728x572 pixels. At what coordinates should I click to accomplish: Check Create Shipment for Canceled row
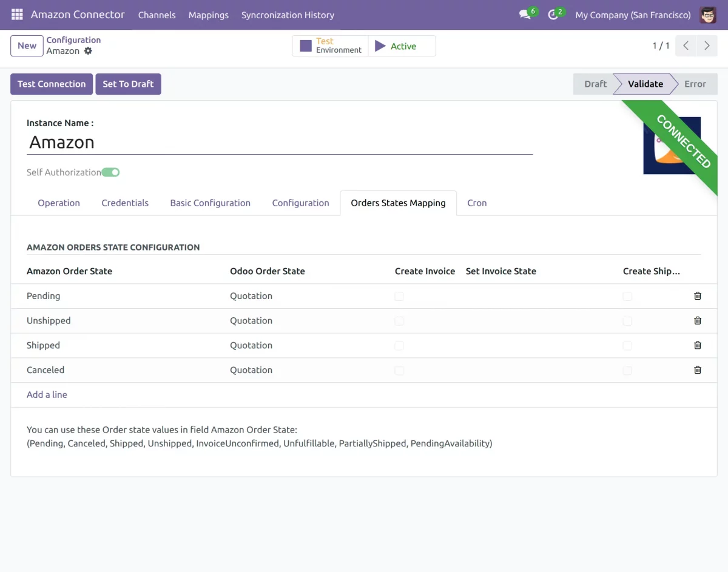[627, 370]
